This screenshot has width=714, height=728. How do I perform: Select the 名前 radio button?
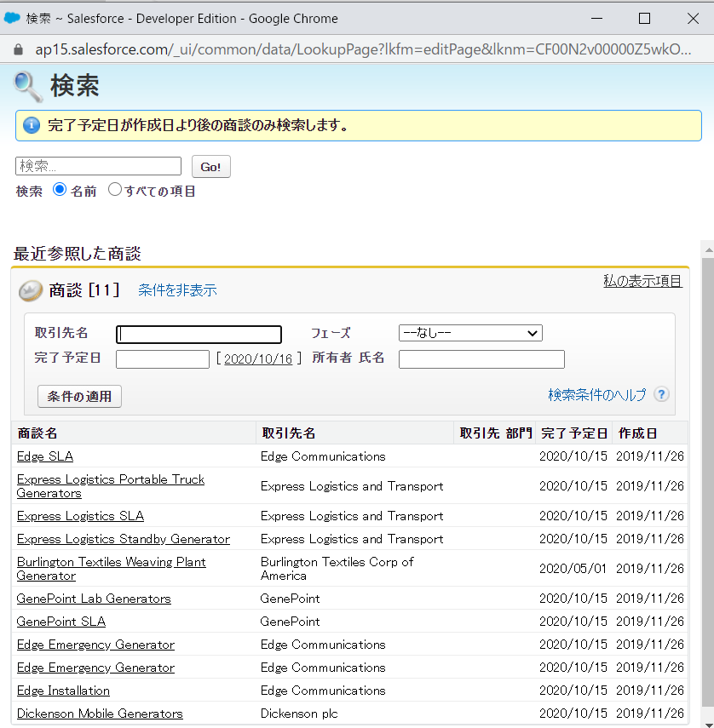click(x=60, y=189)
